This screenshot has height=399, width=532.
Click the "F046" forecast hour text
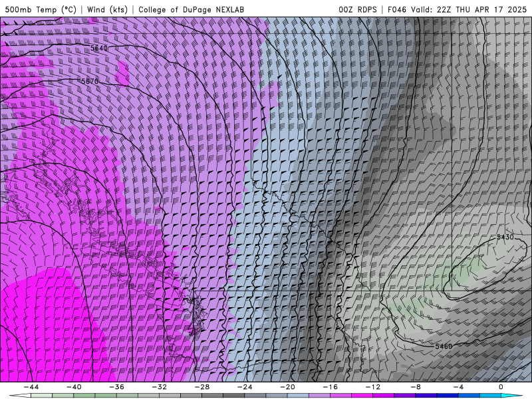click(397, 9)
